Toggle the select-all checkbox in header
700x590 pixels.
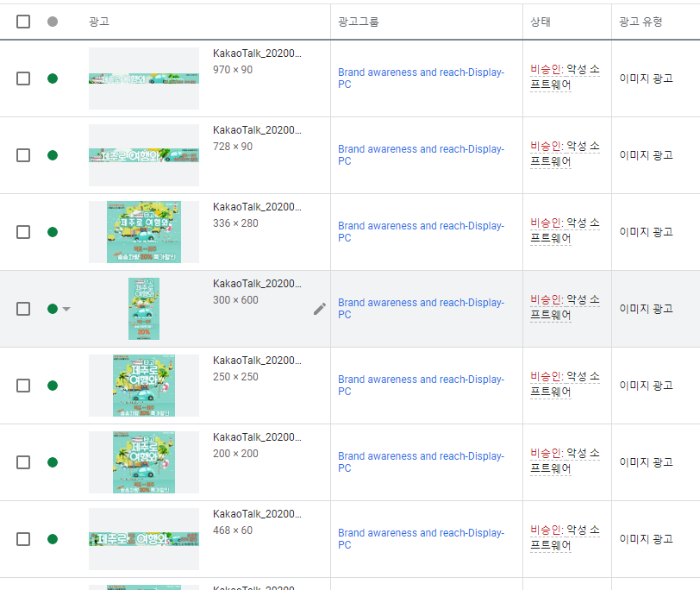23,22
